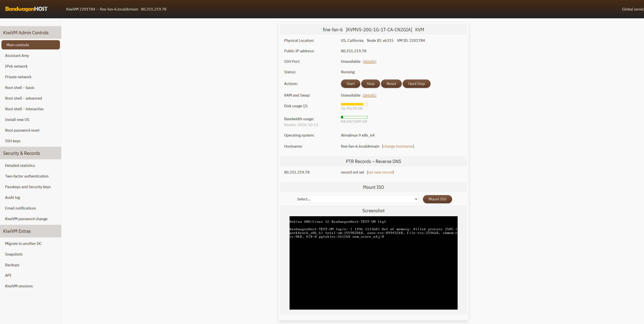The image size is (644, 324).
Task: Select Install new OS in sidebar
Action: [x=17, y=119]
